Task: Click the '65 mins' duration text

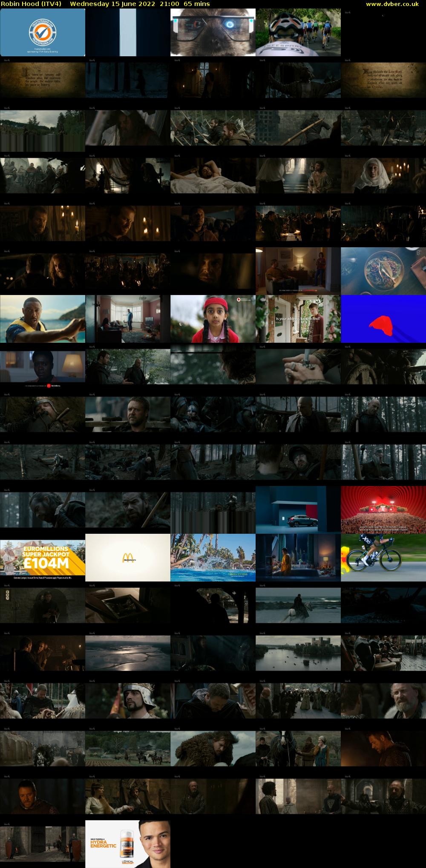Action: point(196,4)
